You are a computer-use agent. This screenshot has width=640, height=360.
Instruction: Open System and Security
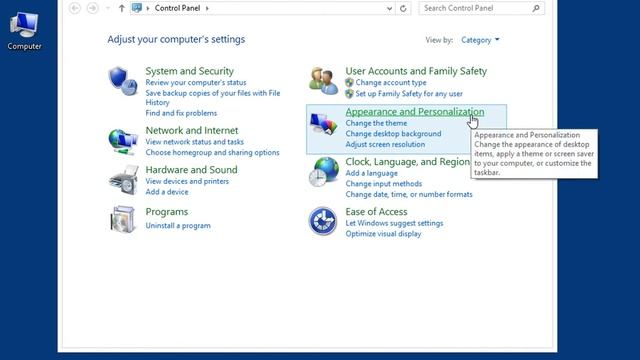click(189, 71)
